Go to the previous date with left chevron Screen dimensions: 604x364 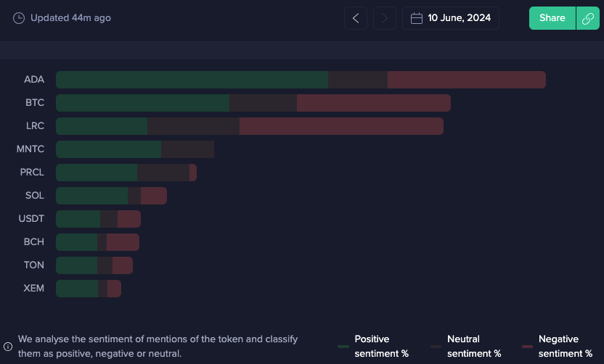coord(356,18)
